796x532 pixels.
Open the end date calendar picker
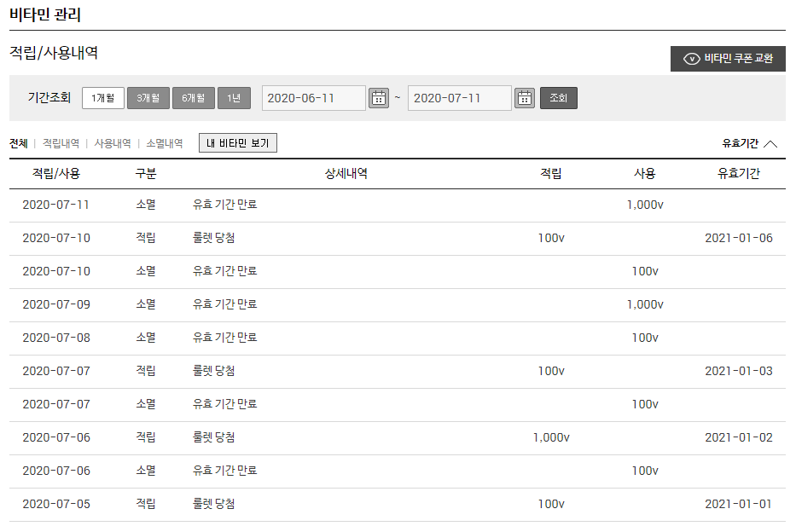click(x=525, y=98)
